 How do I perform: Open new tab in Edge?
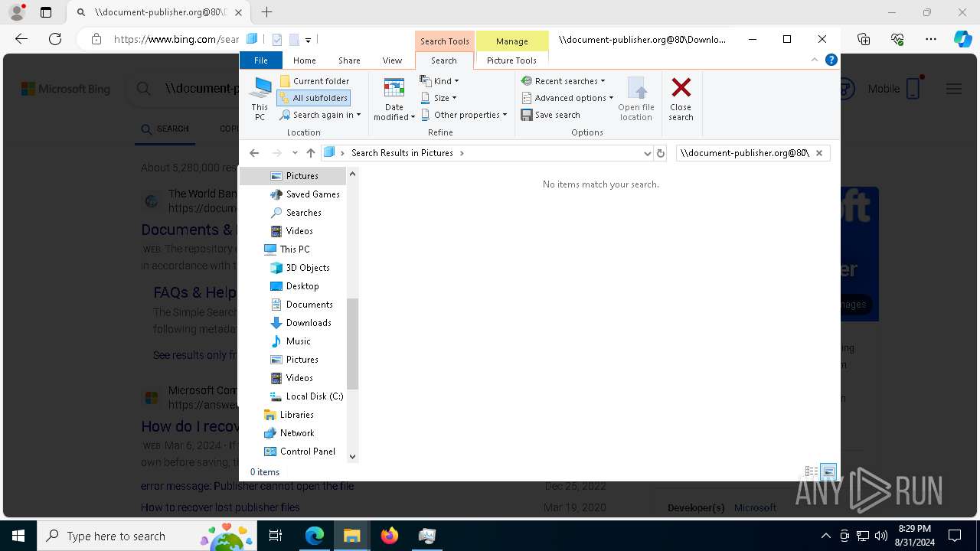coord(267,12)
